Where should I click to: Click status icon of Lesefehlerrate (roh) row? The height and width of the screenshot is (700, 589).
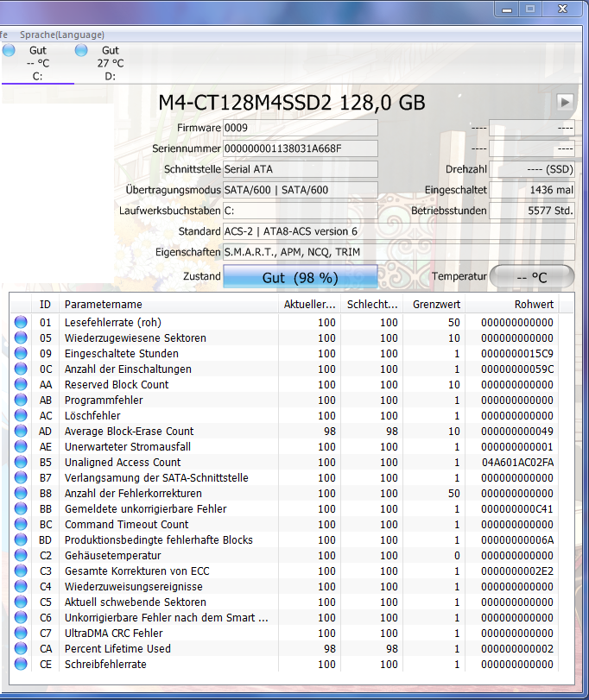[x=21, y=322]
